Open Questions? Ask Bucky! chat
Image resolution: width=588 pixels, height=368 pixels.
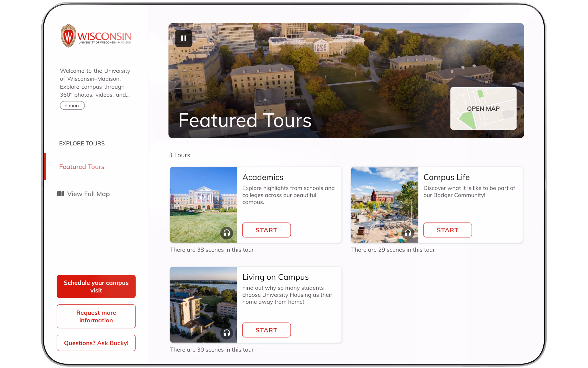[x=96, y=343]
